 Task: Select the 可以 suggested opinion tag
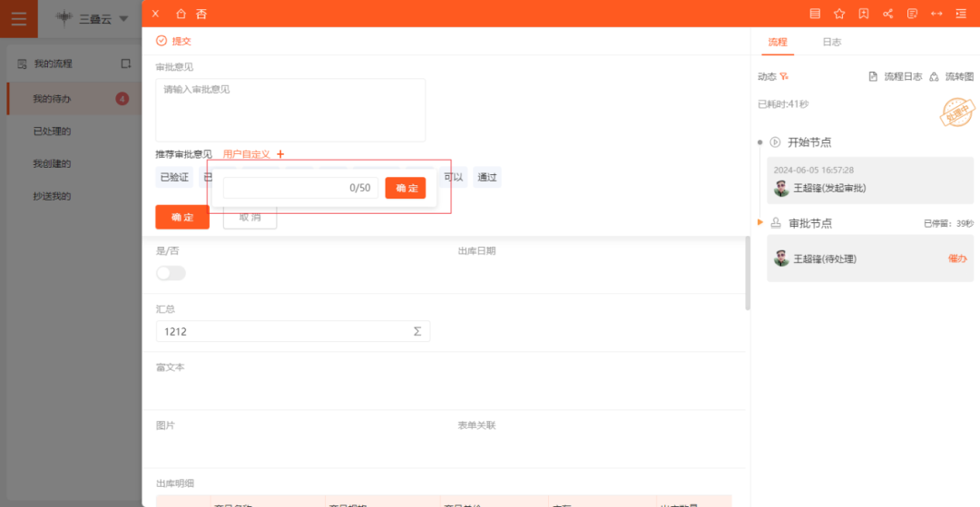[453, 178]
